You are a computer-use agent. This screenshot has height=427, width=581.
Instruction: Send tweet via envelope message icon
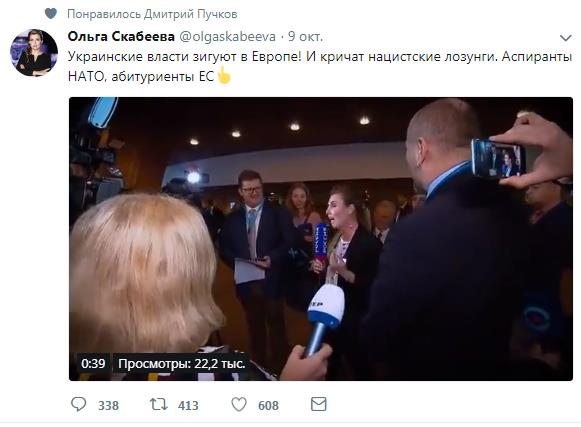tap(318, 404)
